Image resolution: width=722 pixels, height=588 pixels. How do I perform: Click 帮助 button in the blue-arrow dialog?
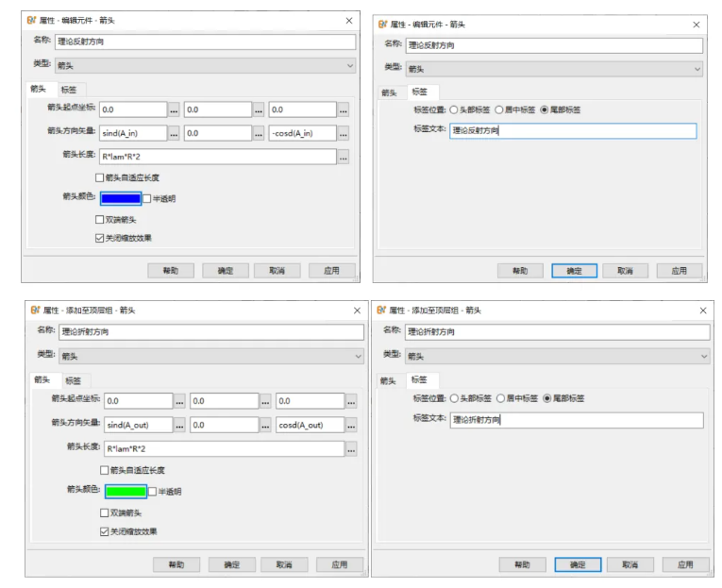tap(171, 270)
